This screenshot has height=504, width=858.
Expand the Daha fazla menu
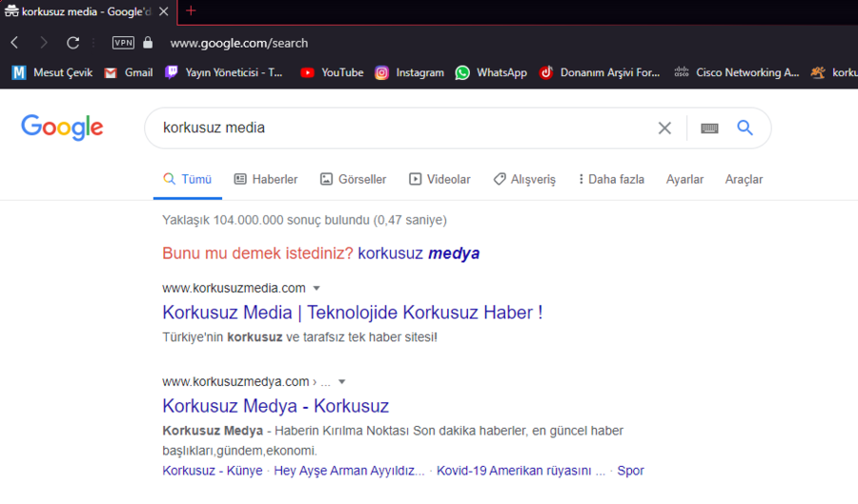tap(611, 179)
